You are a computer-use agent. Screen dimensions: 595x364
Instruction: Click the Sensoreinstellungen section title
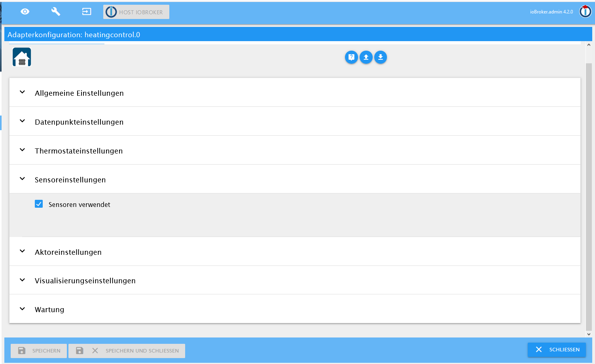[70, 180]
